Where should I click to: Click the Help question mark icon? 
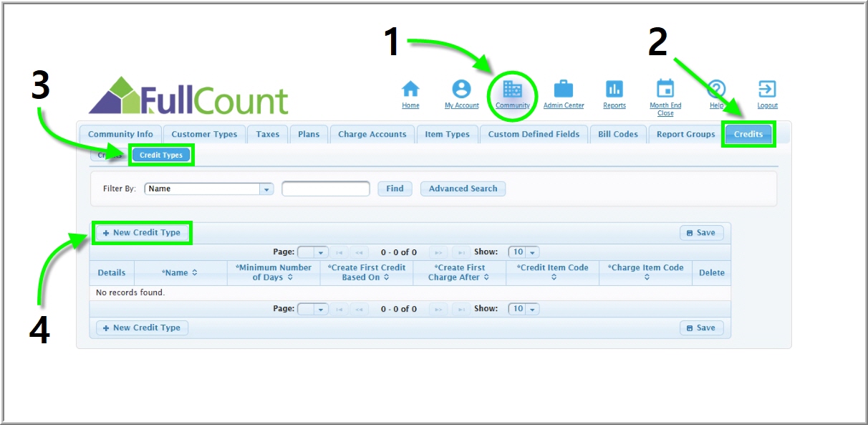[x=716, y=90]
